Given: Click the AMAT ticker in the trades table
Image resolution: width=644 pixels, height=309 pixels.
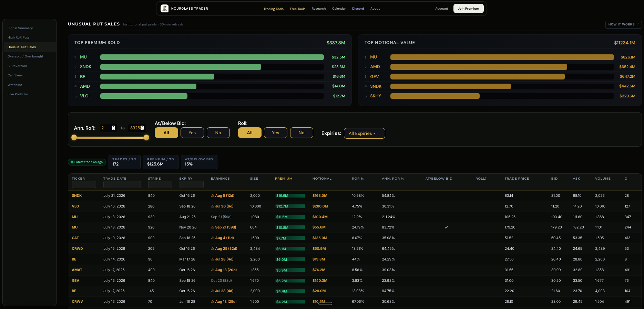Looking at the screenshot, I should pos(77,270).
